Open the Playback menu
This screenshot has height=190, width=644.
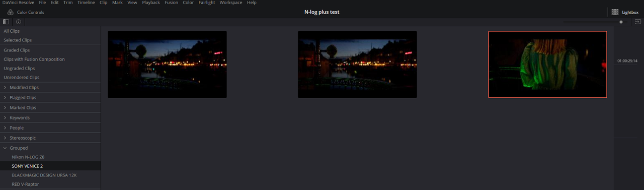pyautogui.click(x=151, y=3)
